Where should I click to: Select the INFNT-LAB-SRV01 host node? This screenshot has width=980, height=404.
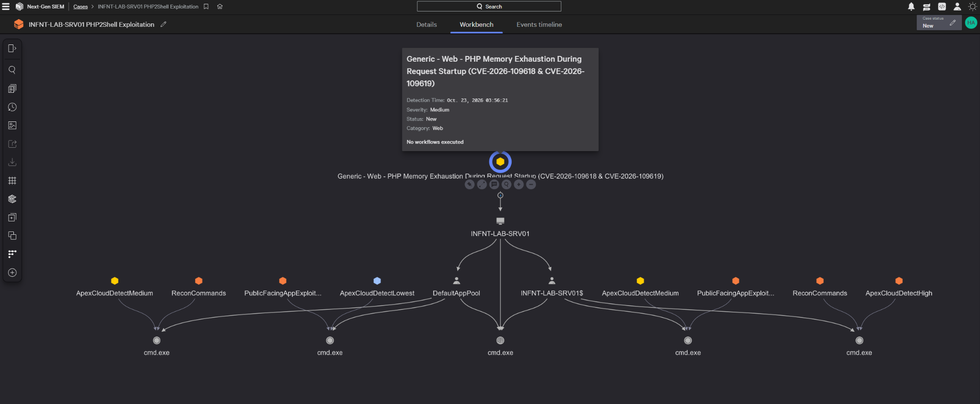tap(500, 227)
